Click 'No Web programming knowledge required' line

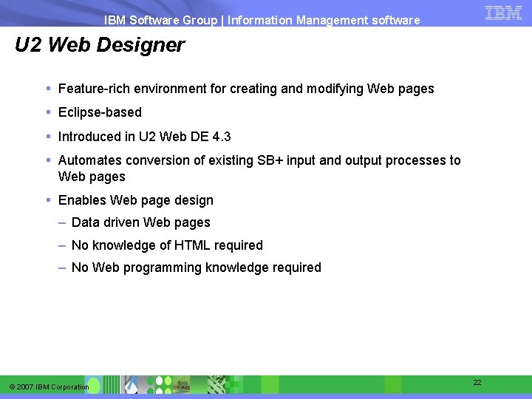(196, 267)
